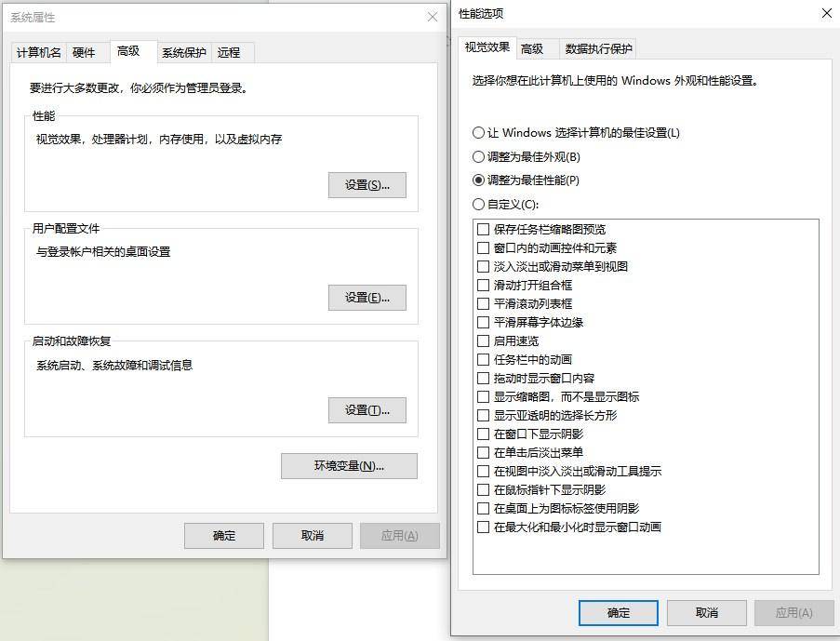Open the 计算机名 tab in 系统属性
The width and height of the screenshot is (840, 641).
click(x=38, y=52)
